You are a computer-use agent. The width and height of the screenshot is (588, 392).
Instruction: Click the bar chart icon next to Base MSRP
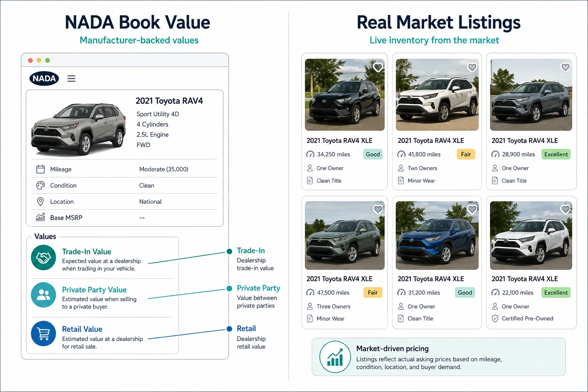point(41,217)
